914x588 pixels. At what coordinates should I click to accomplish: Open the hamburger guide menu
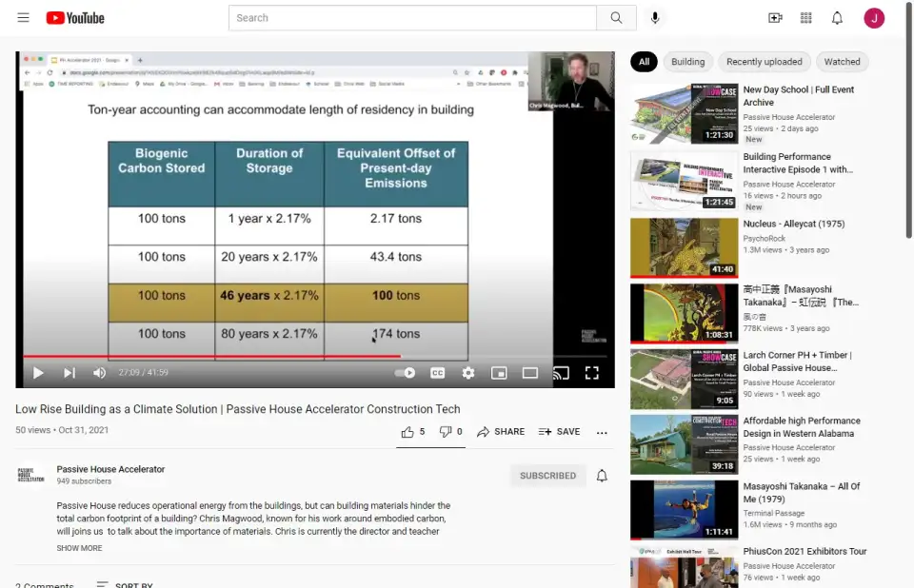23,18
